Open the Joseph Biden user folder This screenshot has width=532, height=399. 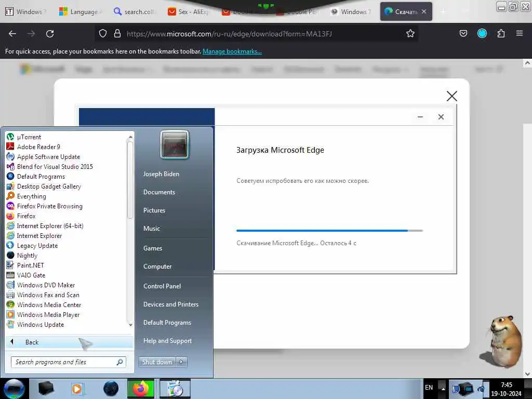pos(161,174)
